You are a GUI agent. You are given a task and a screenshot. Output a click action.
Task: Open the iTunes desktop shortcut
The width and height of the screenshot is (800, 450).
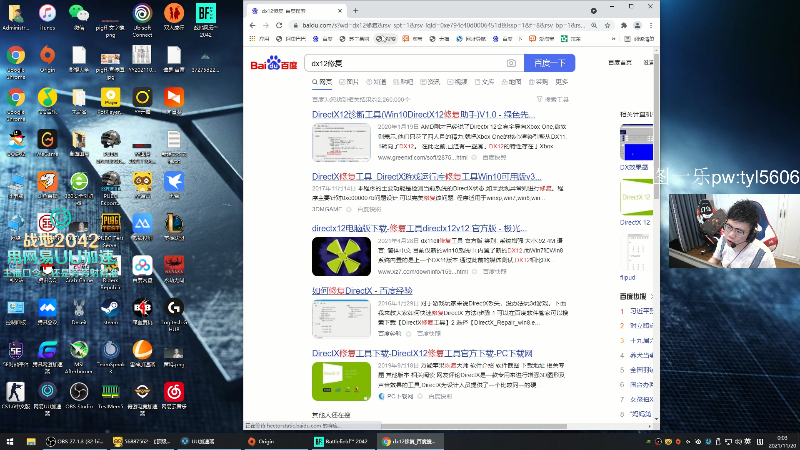pyautogui.click(x=47, y=16)
